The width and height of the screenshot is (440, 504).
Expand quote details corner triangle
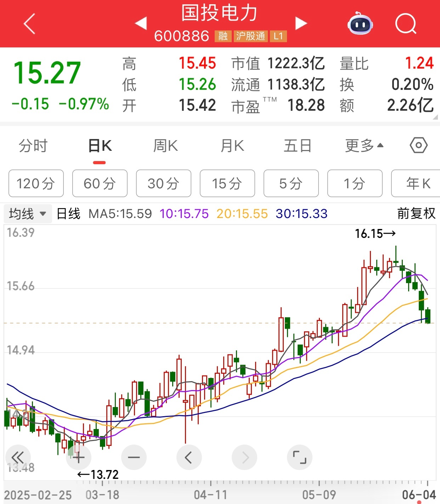[x=436, y=118]
